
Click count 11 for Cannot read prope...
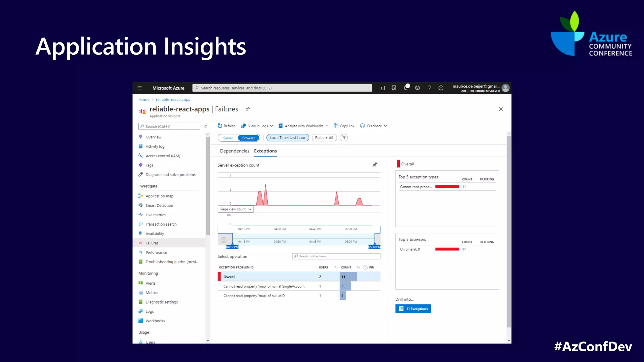point(464,187)
